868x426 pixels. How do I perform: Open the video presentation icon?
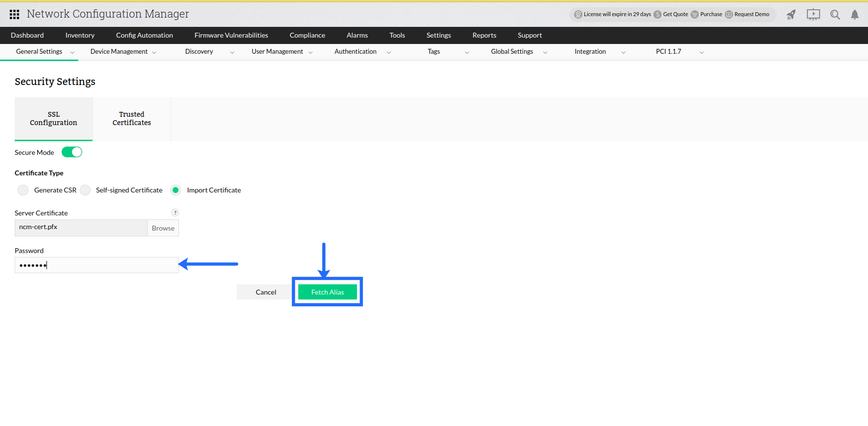(813, 15)
